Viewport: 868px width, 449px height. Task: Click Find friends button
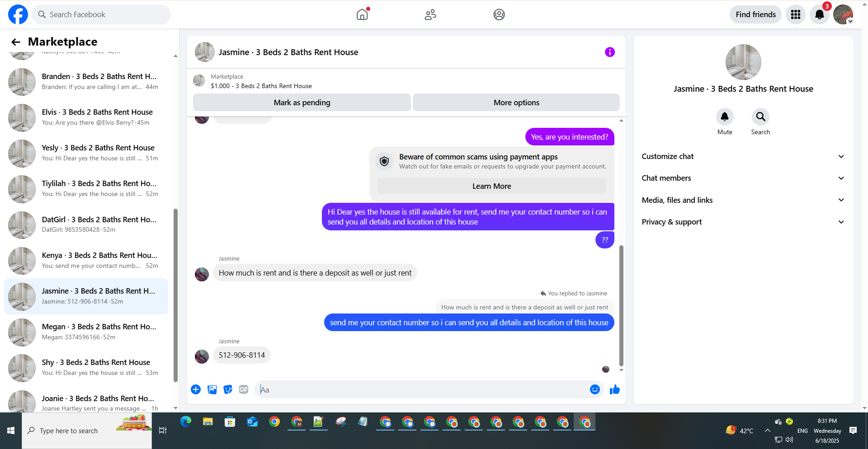point(755,14)
